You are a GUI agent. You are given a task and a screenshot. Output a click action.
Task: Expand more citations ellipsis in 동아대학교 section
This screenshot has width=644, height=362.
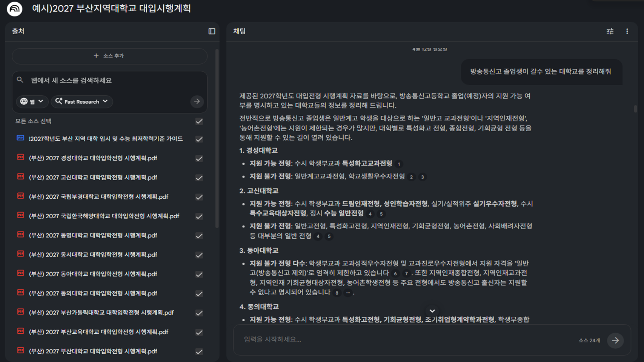point(348,293)
